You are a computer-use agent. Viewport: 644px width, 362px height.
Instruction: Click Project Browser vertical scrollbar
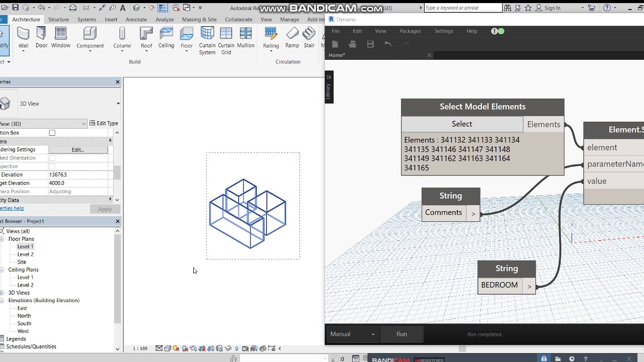(118, 279)
